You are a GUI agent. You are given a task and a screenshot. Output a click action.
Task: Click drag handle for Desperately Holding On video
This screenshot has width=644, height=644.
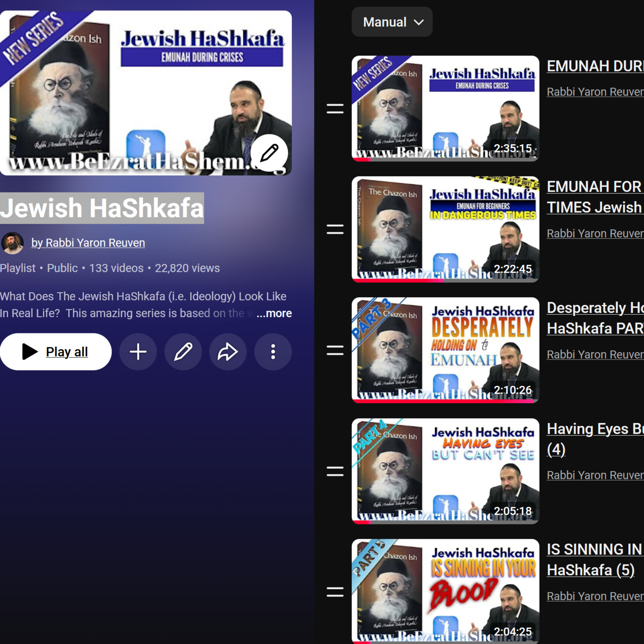point(335,350)
